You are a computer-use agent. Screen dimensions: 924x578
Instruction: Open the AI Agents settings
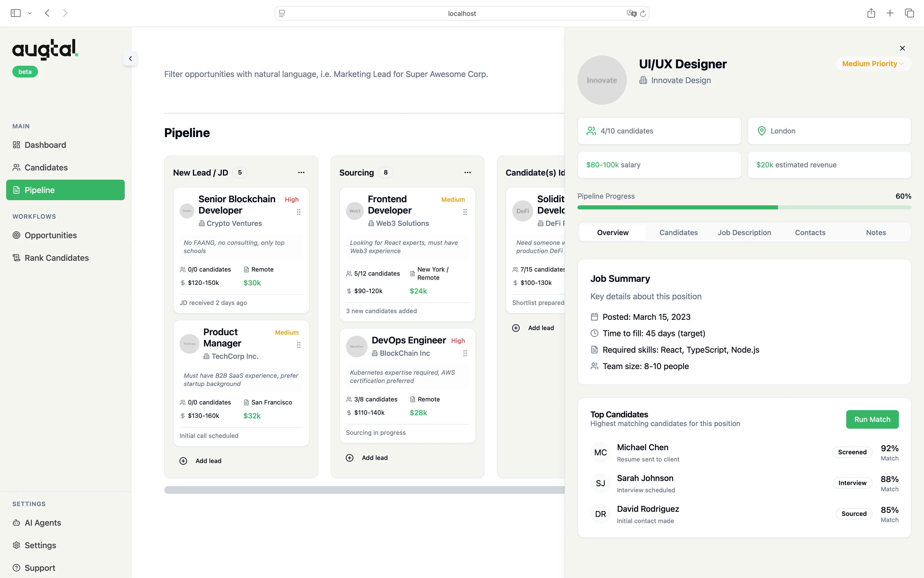coord(42,523)
